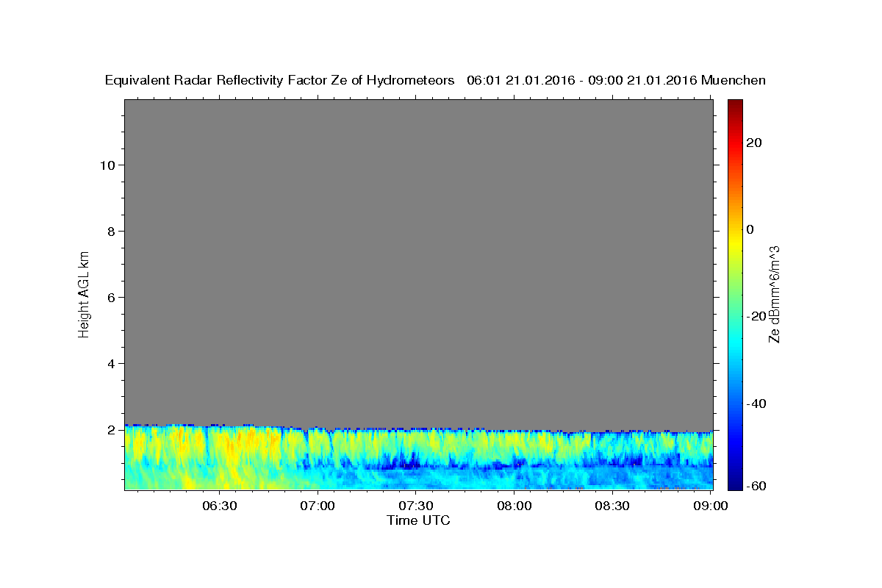Click the height tick label 4
Viewport: 882px width, 588px height.
pos(111,363)
